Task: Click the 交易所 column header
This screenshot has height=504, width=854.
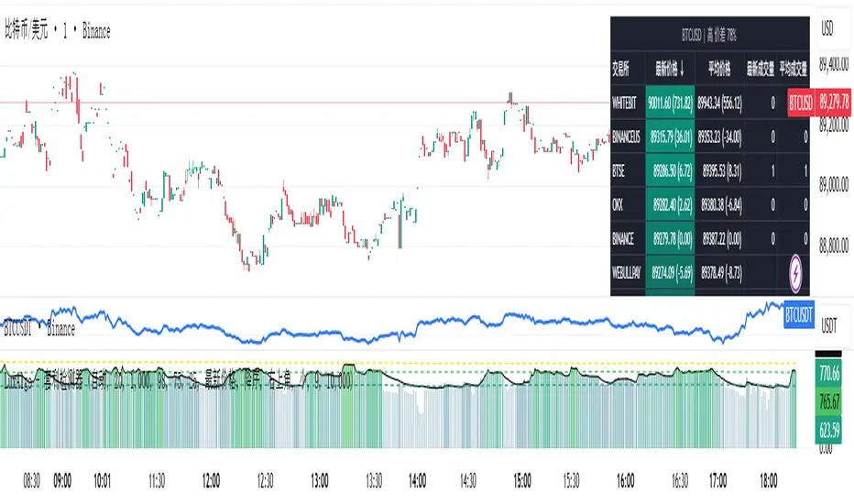Action: [x=624, y=67]
